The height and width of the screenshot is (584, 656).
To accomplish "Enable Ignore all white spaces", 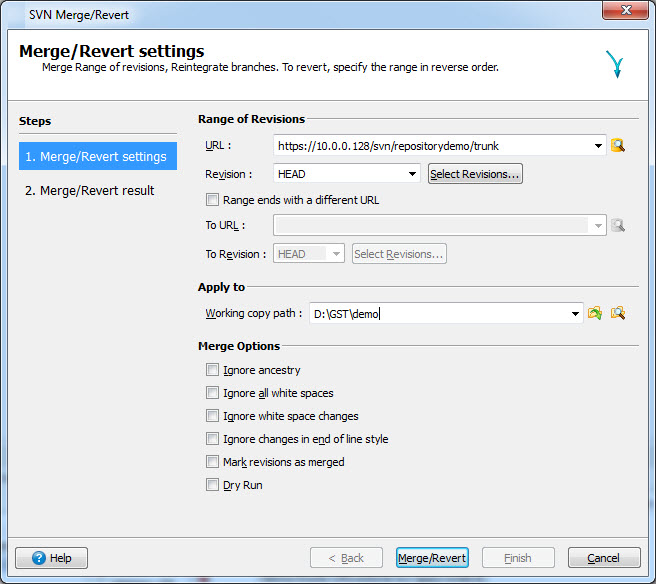I will click(212, 393).
